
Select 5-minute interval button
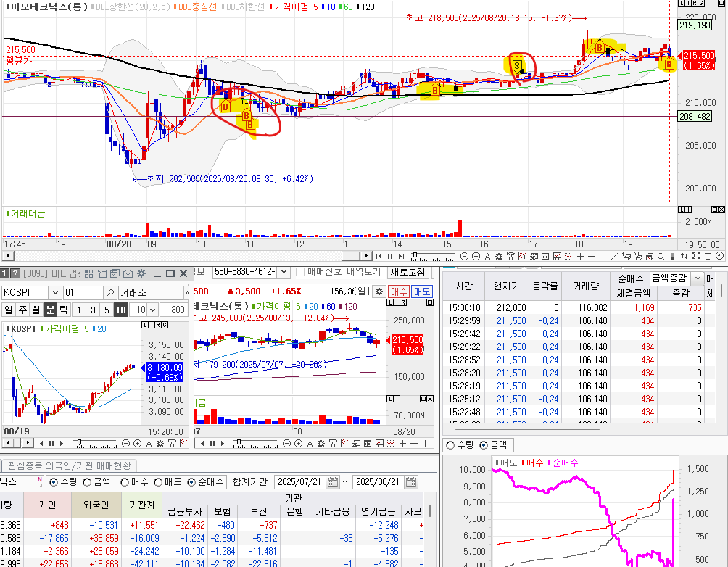click(x=107, y=310)
